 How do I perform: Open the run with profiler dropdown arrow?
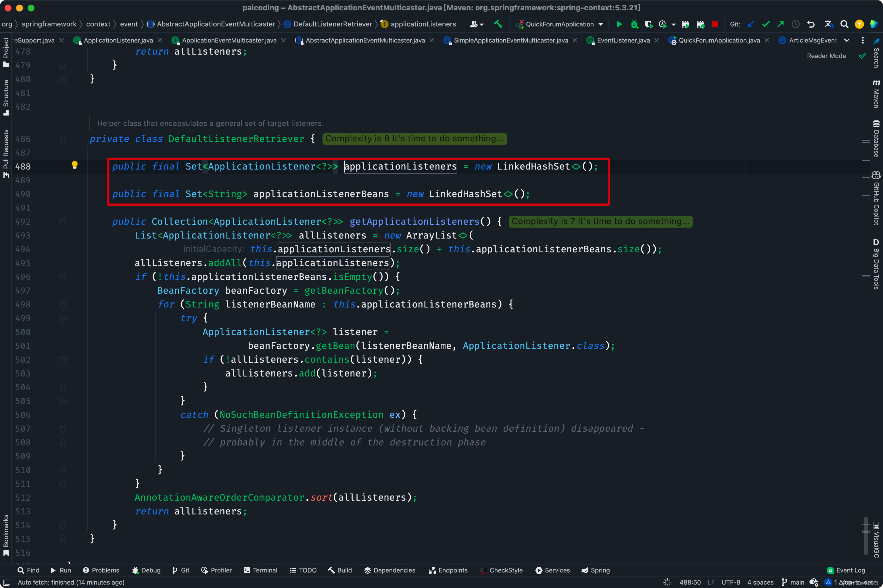pos(673,24)
